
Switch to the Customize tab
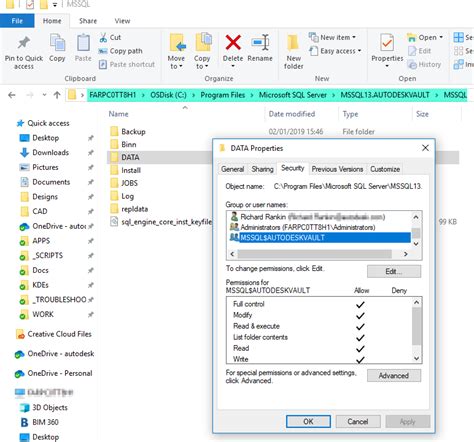(385, 169)
